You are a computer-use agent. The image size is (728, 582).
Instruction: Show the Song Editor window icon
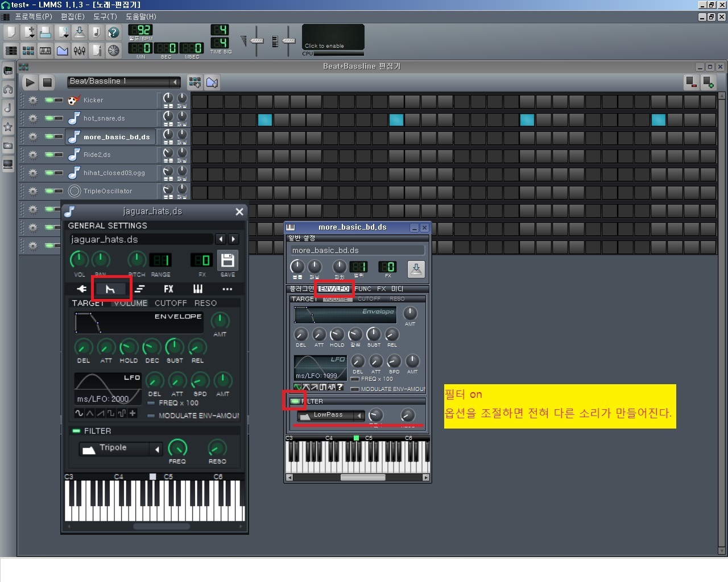point(11,51)
